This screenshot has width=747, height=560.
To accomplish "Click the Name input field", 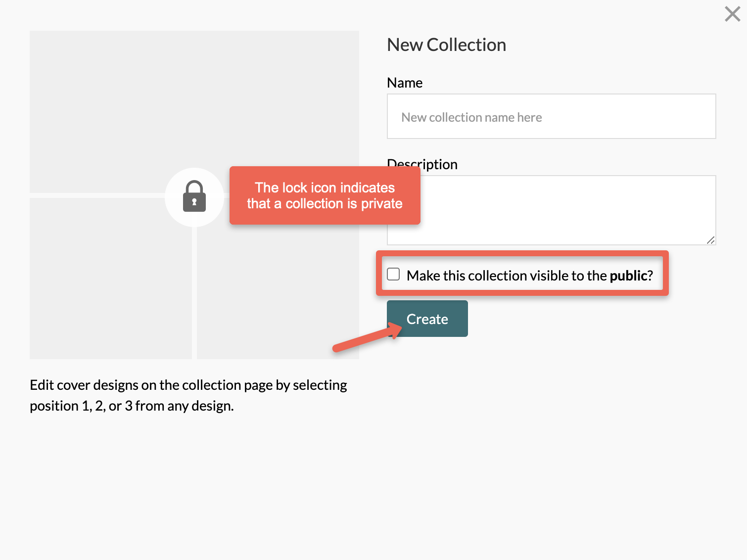I will (551, 116).
